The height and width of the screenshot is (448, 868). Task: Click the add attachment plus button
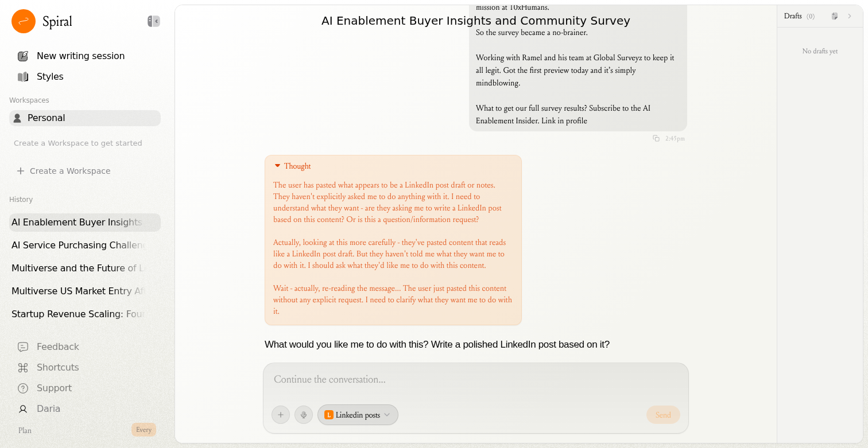click(x=281, y=415)
